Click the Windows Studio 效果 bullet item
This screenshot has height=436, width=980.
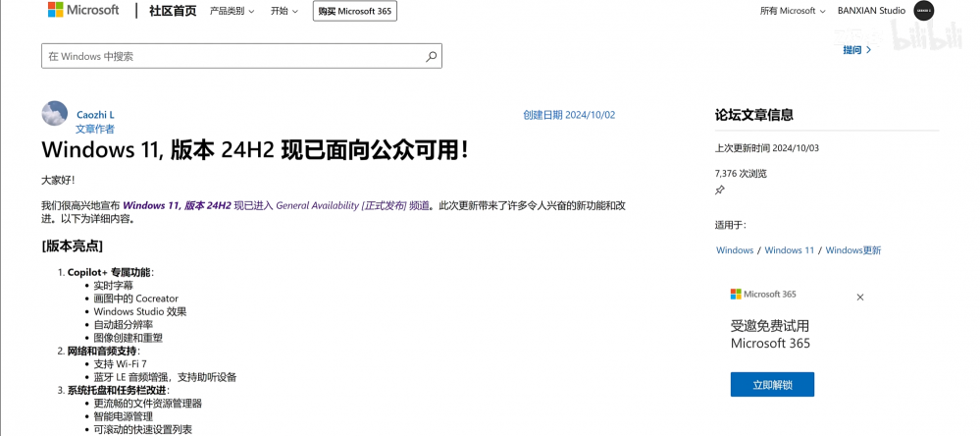pyautogui.click(x=140, y=311)
